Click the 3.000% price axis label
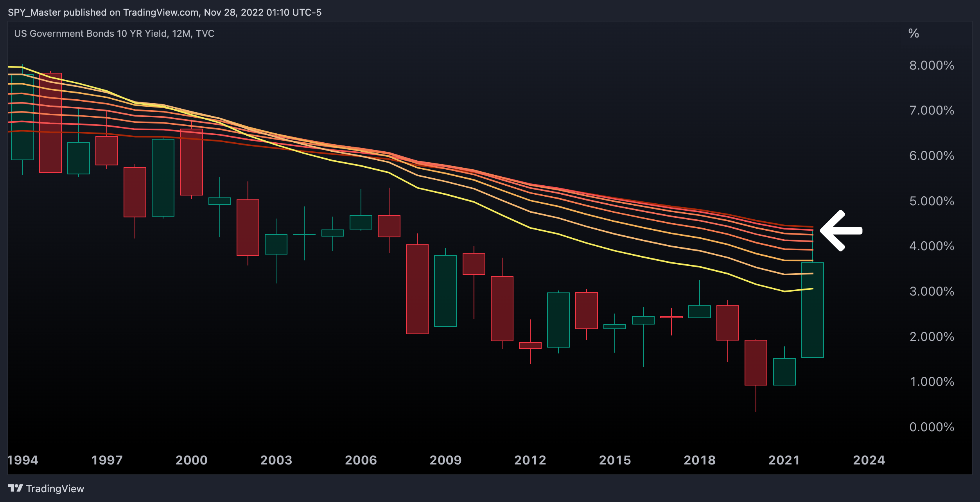Image resolution: width=980 pixels, height=502 pixels. 932,291
